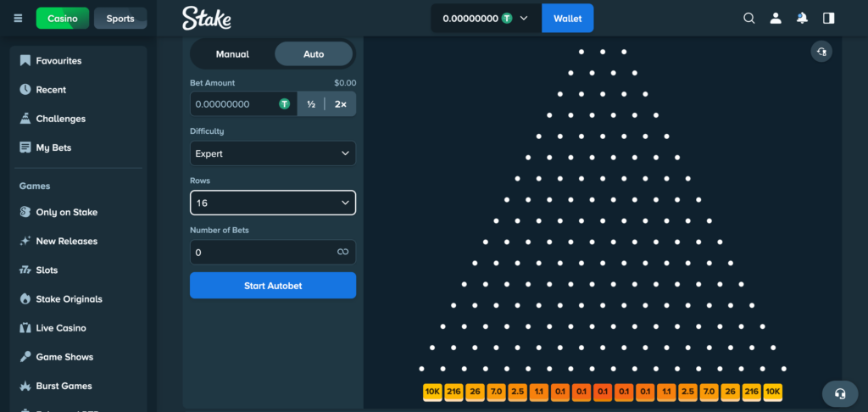Image resolution: width=868 pixels, height=412 pixels.
Task: Open the hamburger menu icon
Action: pos(19,19)
